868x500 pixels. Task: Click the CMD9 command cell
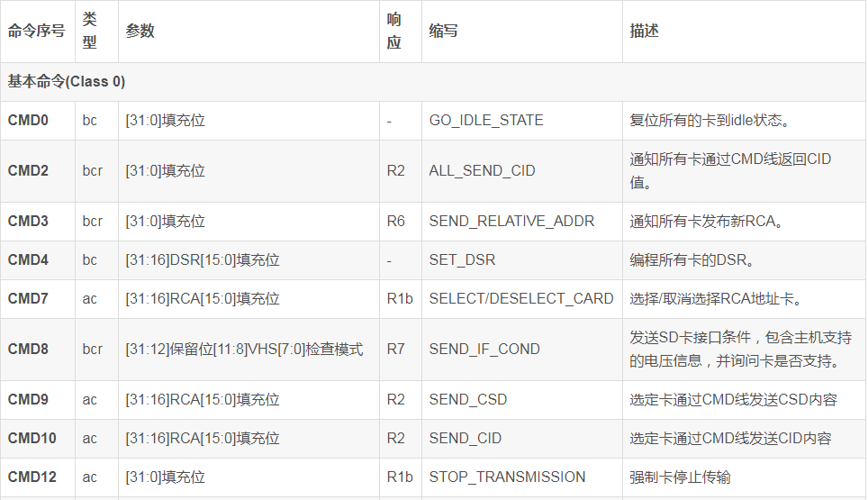click(28, 399)
